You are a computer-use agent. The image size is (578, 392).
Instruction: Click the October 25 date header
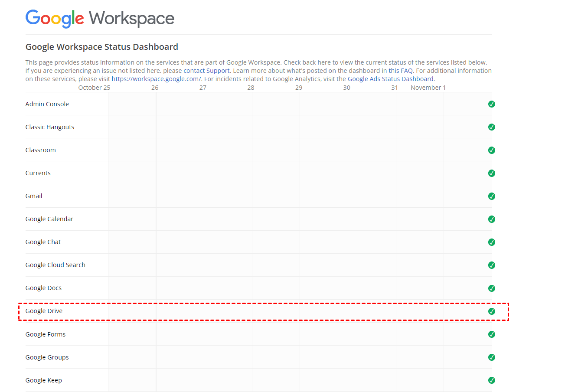coord(95,88)
